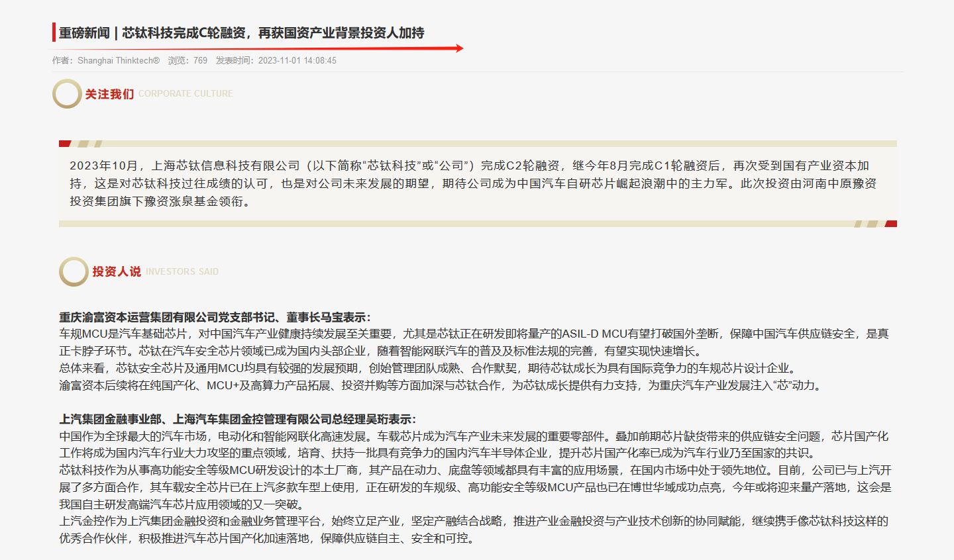The image size is (954, 560).
Task: Click the line starting "展了多方面合作"
Action: (475, 487)
